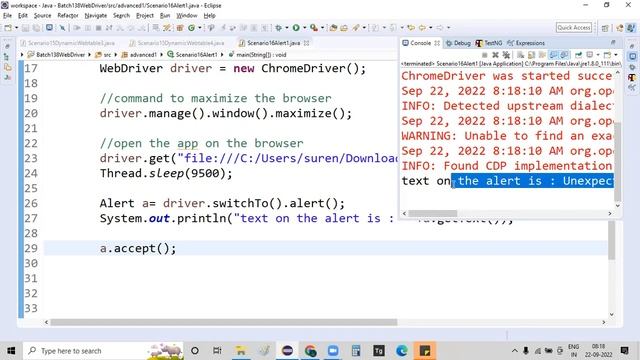640x360 pixels.
Task: Click the a.accept(); code on line 29
Action: (138, 248)
